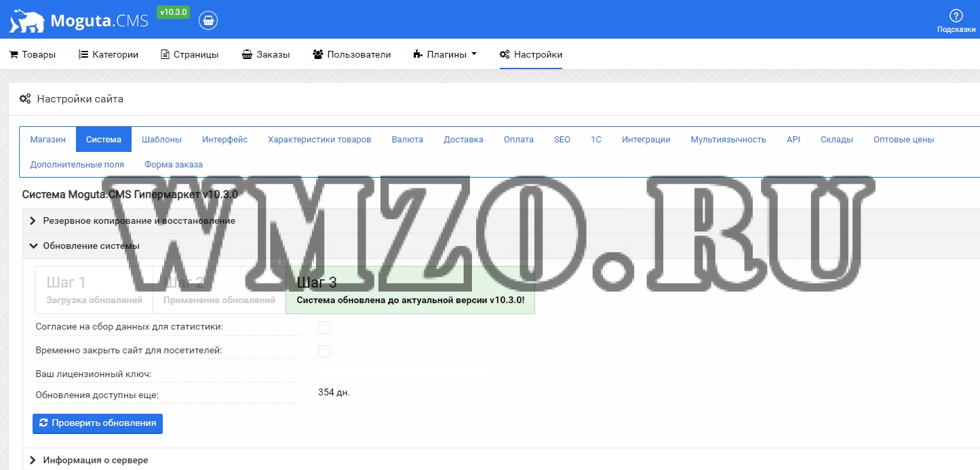Go to Пользователи section
The height and width of the screenshot is (470, 980).
click(352, 54)
